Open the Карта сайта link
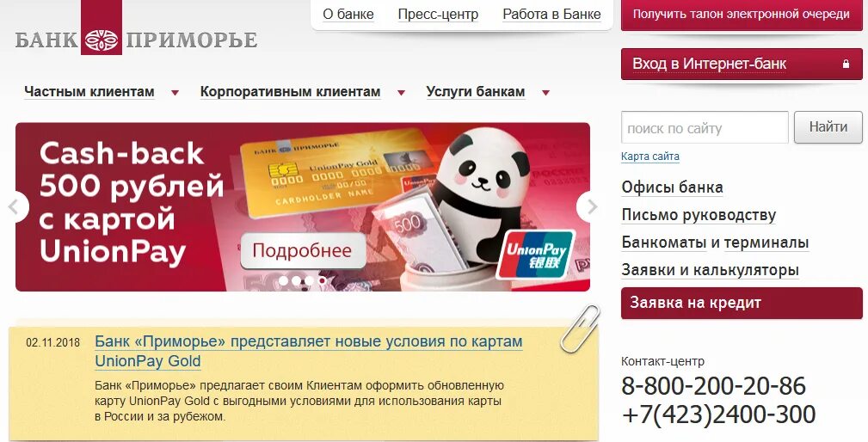868x442 pixels. click(x=649, y=157)
